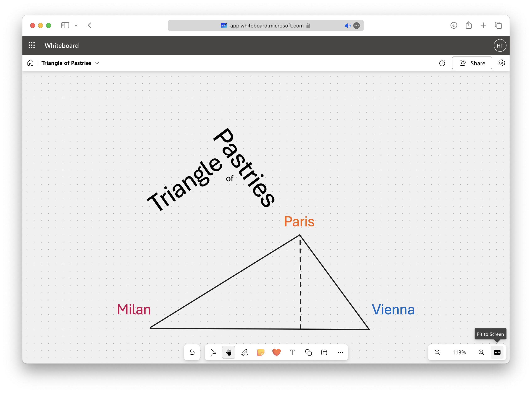Mute the tab audio speaker icon
Viewport: 532px width, 393px height.
click(x=347, y=26)
